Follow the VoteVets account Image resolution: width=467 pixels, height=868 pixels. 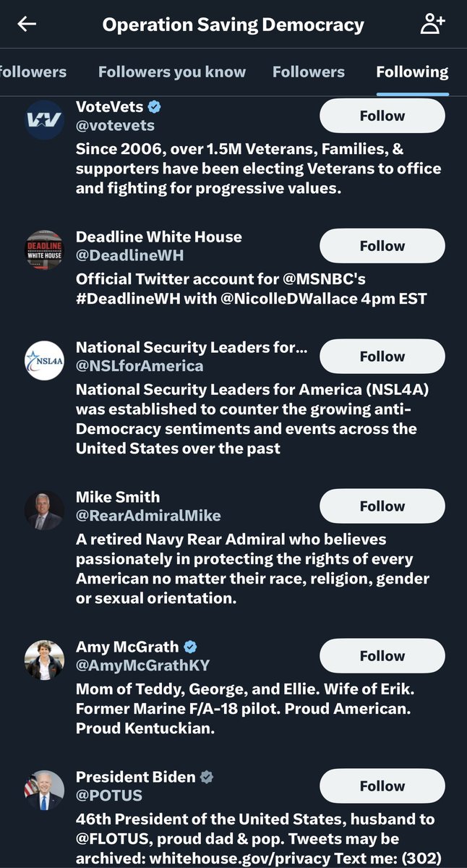tap(382, 116)
